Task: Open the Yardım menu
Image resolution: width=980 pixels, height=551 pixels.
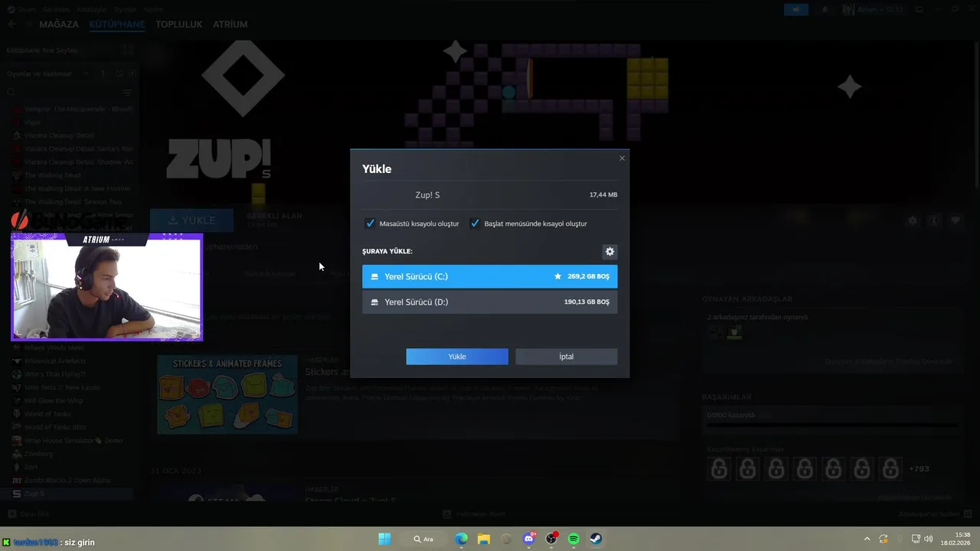Action: pyautogui.click(x=153, y=9)
